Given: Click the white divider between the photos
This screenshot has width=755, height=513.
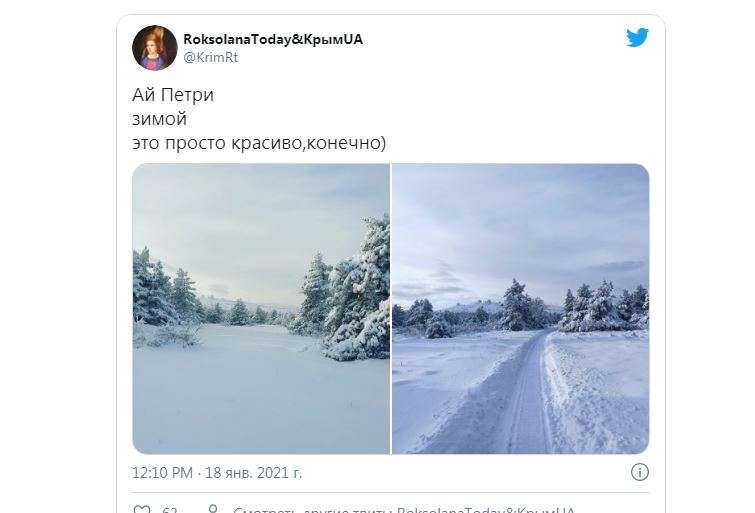Looking at the screenshot, I should (391, 309).
